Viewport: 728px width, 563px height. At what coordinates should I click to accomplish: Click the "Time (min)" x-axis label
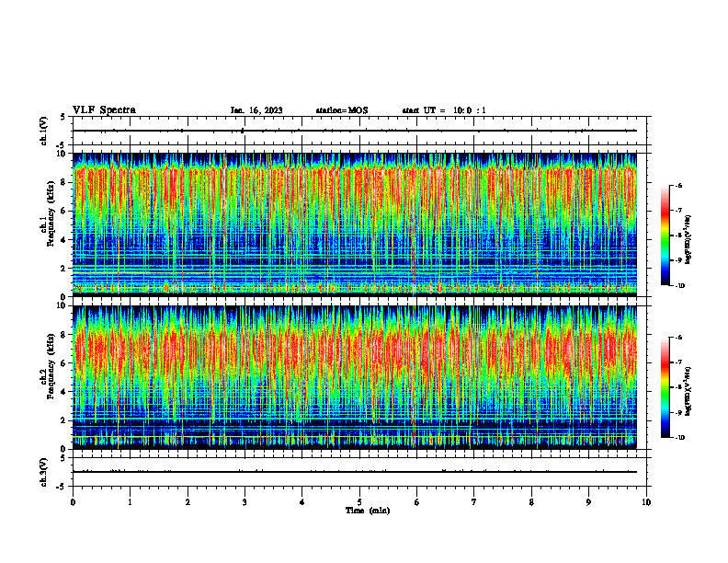(x=368, y=511)
